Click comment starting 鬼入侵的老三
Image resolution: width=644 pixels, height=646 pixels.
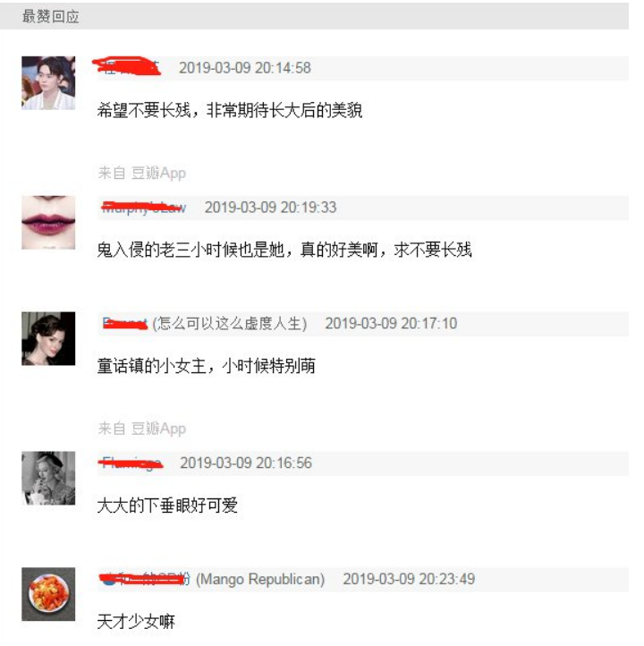[284, 250]
